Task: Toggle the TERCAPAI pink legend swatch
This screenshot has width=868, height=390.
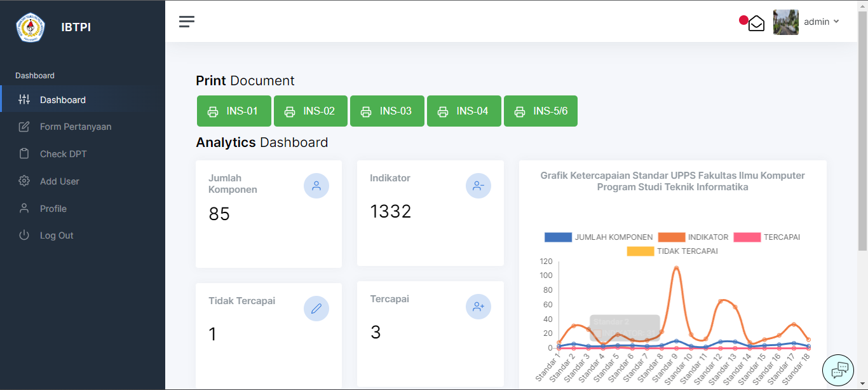Action: point(747,237)
